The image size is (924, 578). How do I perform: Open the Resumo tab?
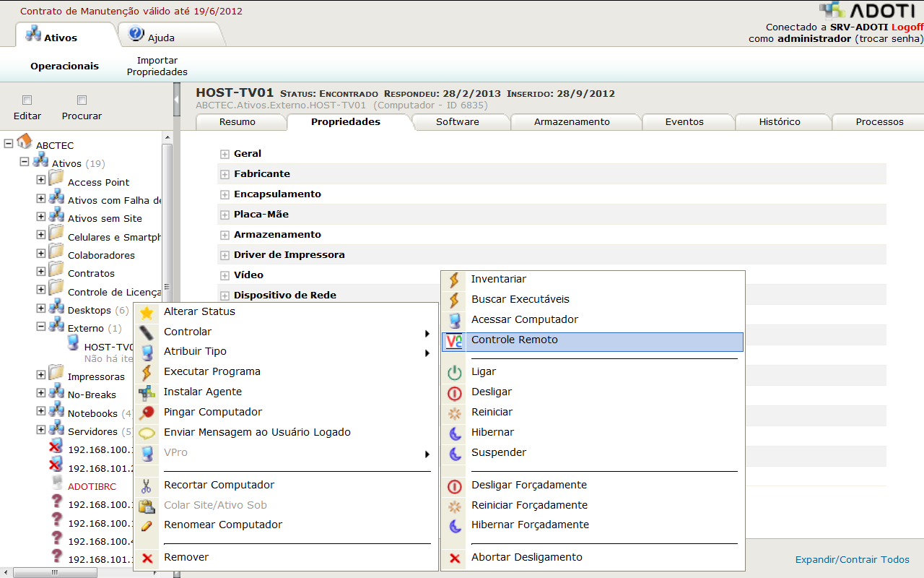pyautogui.click(x=237, y=122)
